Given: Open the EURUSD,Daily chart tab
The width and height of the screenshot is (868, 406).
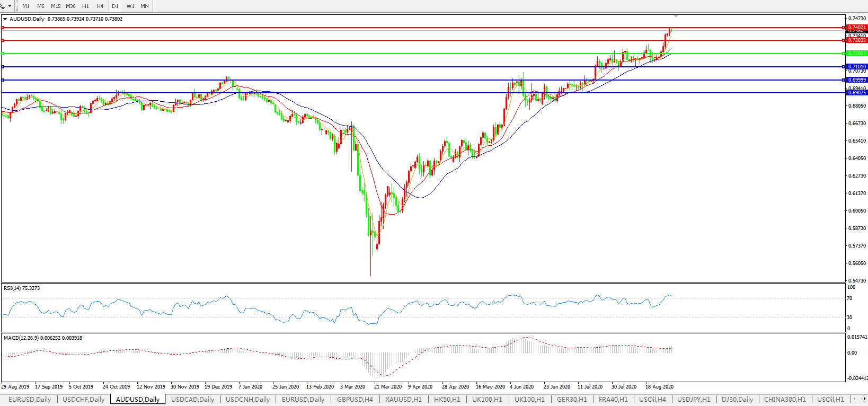Looking at the screenshot, I should 30,400.
